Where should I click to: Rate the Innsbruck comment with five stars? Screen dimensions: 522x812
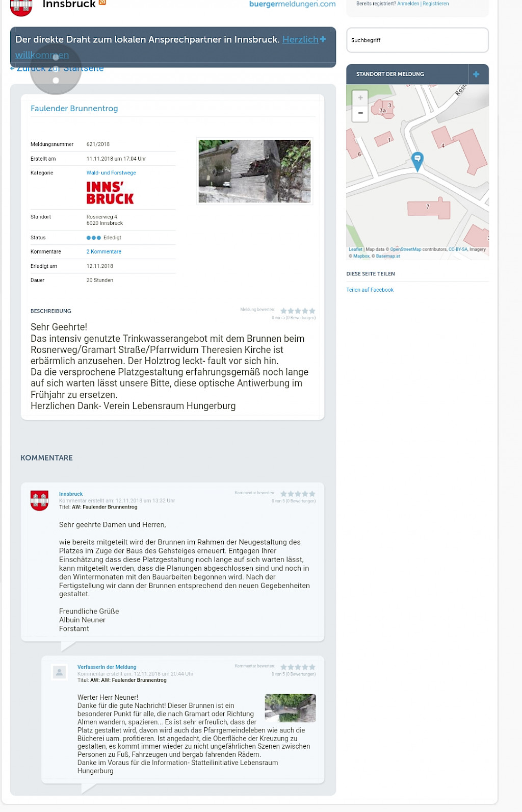click(x=312, y=494)
